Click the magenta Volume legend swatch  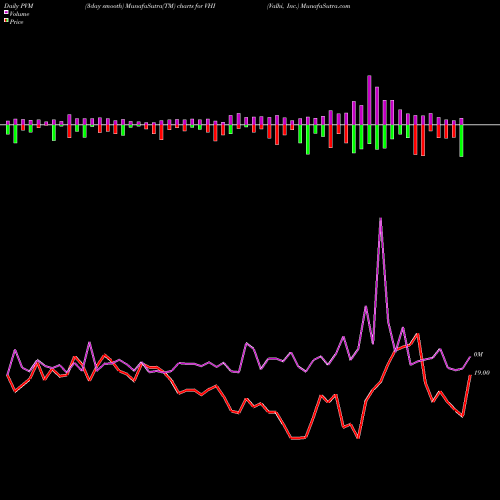tap(6, 13)
